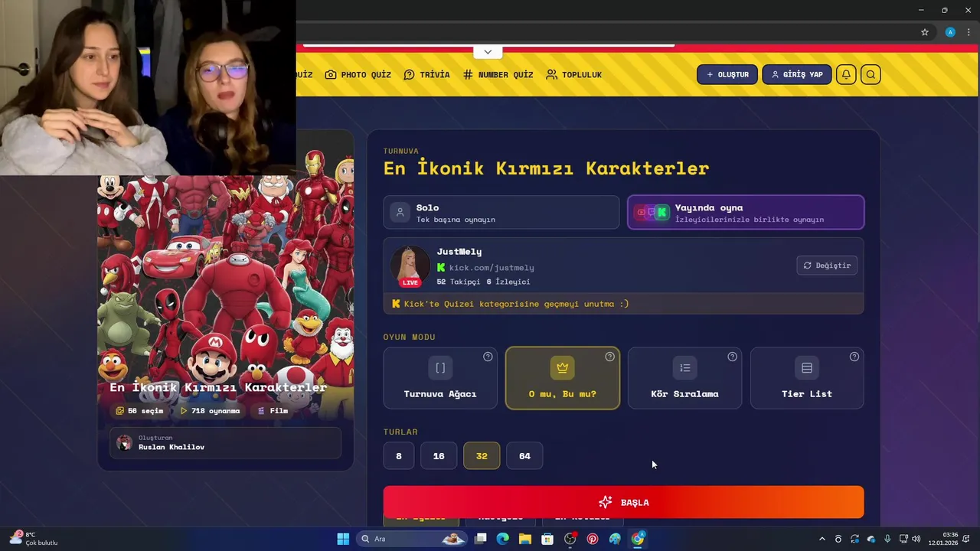Click "56 seçim" count label
The width and height of the screenshot is (980, 551).
pos(139,411)
